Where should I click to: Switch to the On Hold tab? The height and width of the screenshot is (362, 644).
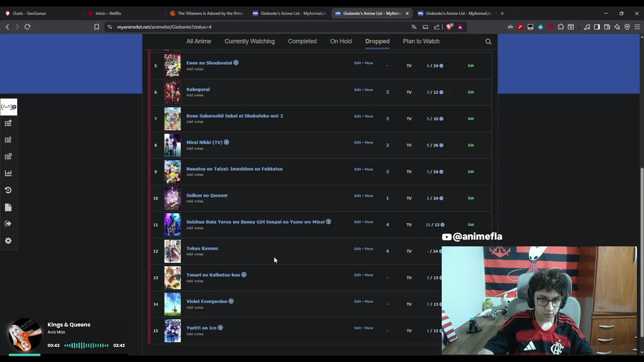pos(341,41)
